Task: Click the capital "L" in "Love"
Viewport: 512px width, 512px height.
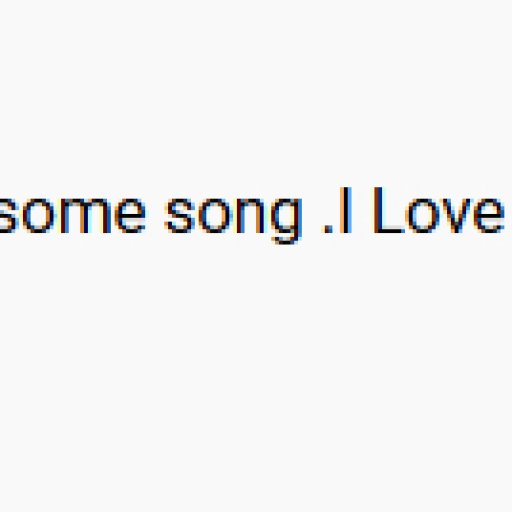Action: 389,210
